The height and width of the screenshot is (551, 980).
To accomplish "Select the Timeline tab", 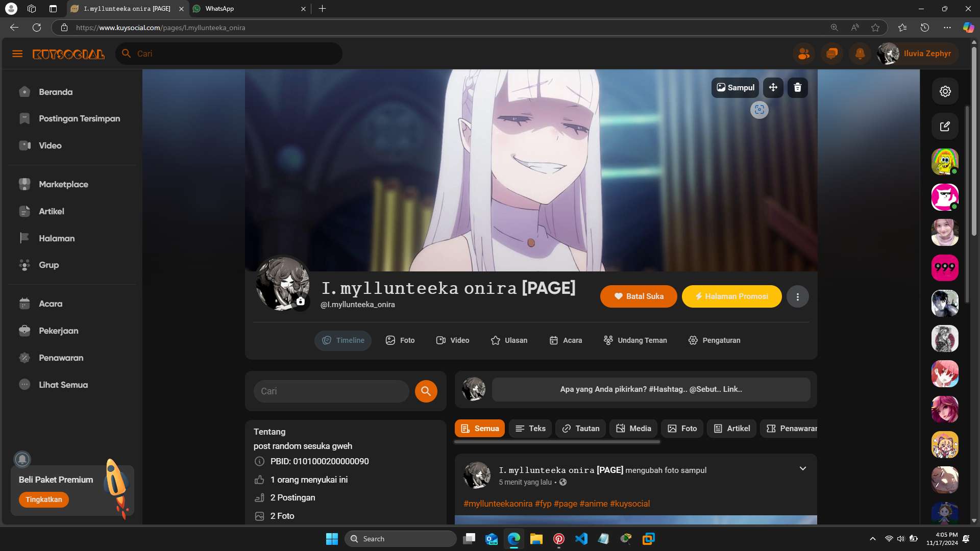I will [x=343, y=340].
